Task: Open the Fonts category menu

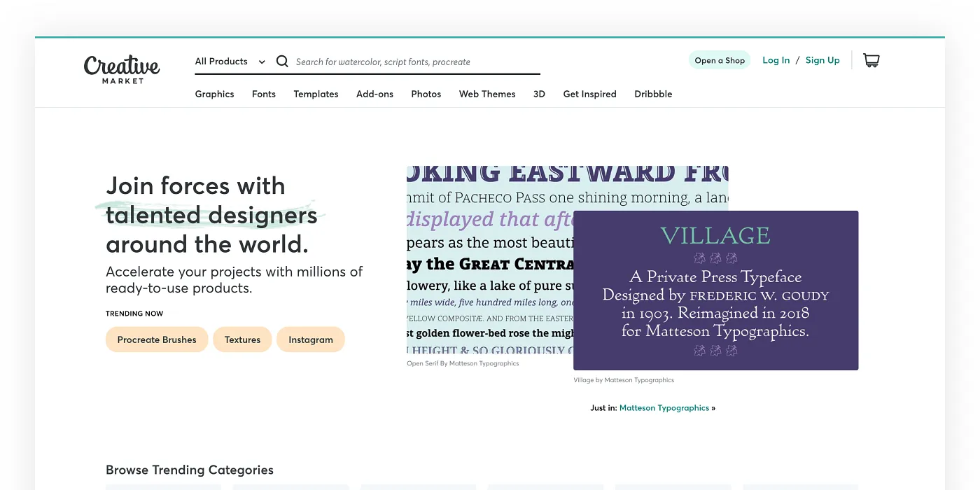Action: 264,94
